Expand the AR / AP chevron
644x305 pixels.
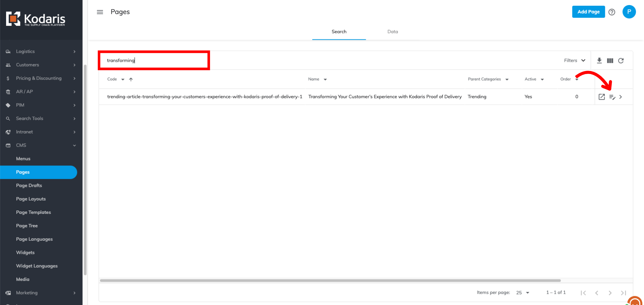pos(74,92)
